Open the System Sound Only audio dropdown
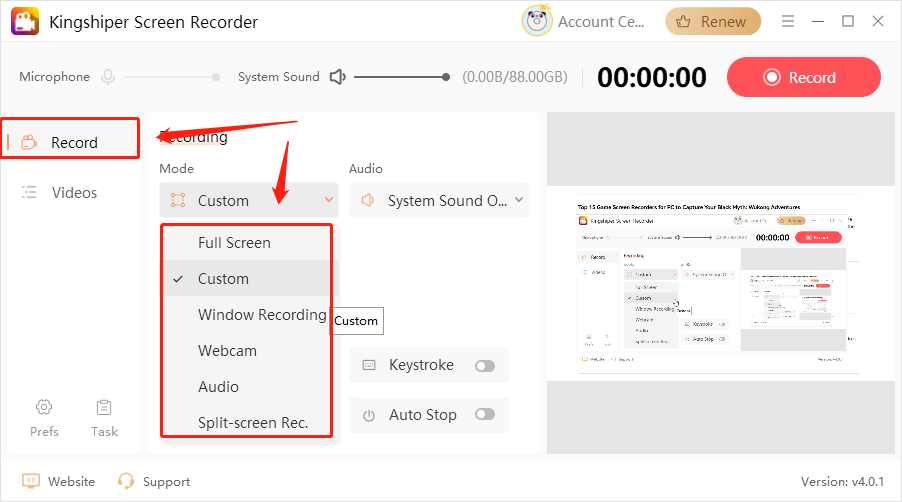The image size is (902, 502). (438, 200)
